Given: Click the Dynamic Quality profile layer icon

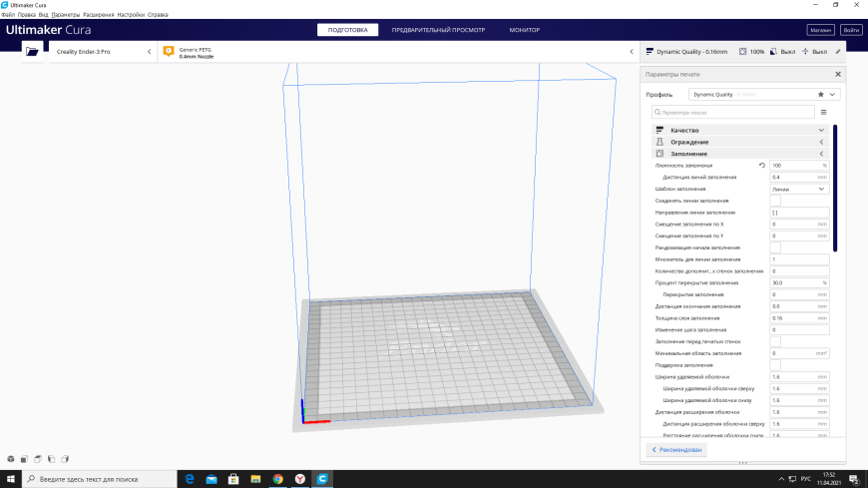Looking at the screenshot, I should tap(650, 52).
